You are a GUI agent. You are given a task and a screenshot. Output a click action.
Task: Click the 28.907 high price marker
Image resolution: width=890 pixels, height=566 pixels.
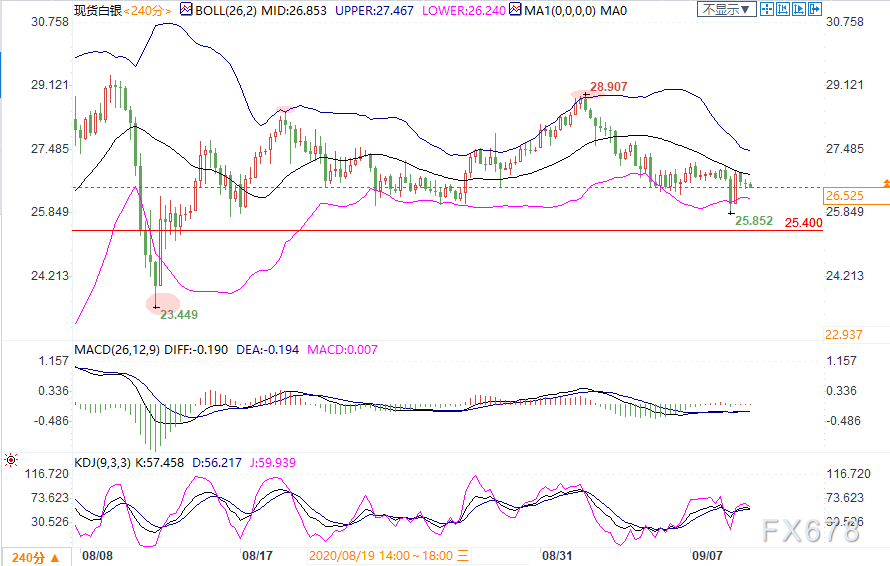608,87
